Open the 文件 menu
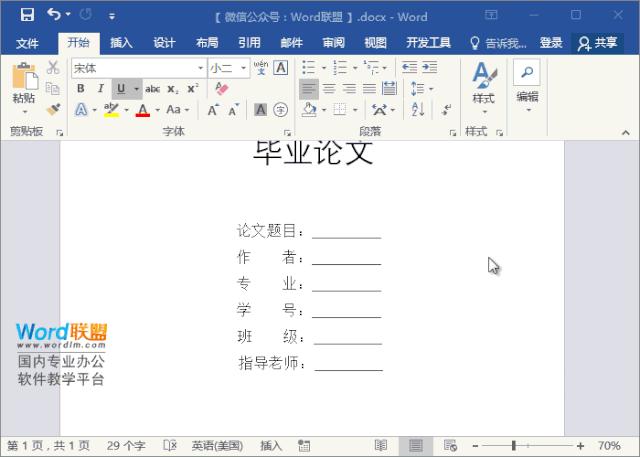 27,43
